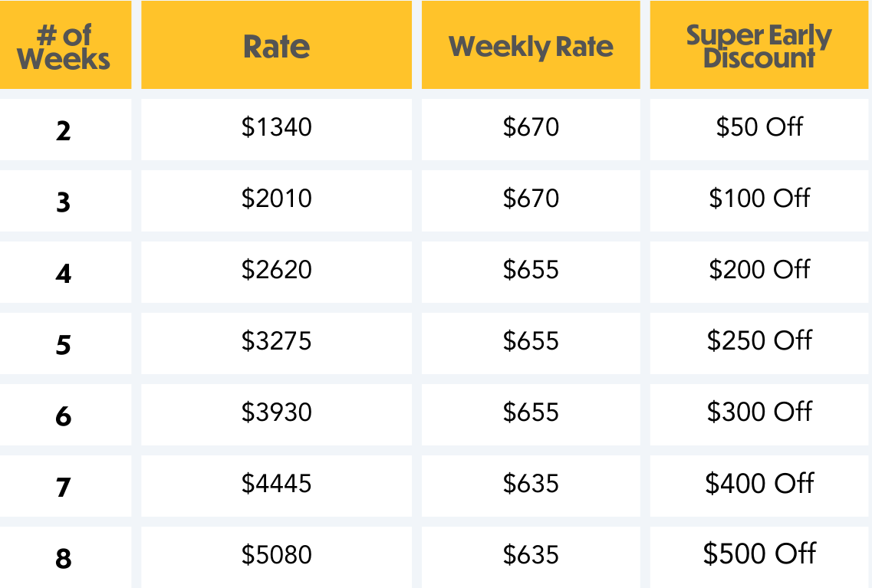872x588 pixels.
Task: Click the '$250 Off' discount cell
Action: point(759,341)
